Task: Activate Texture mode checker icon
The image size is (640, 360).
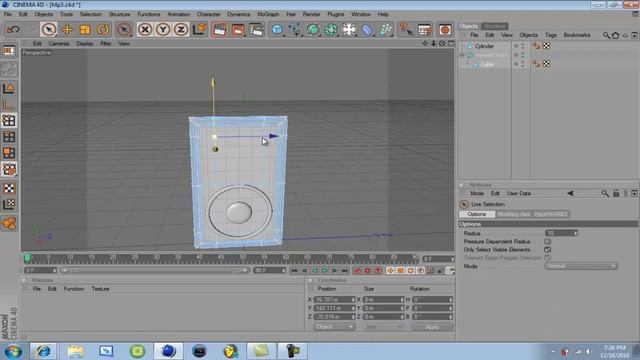Action: coord(9,188)
